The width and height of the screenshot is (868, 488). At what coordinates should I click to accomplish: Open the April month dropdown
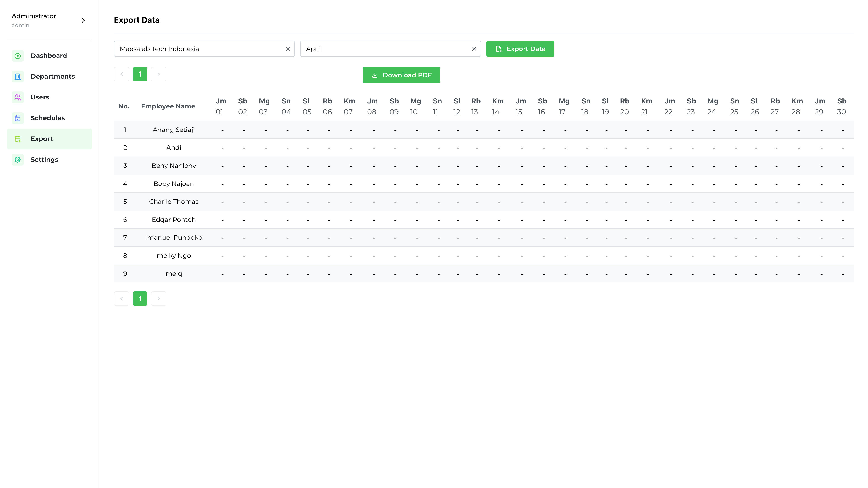pos(384,49)
